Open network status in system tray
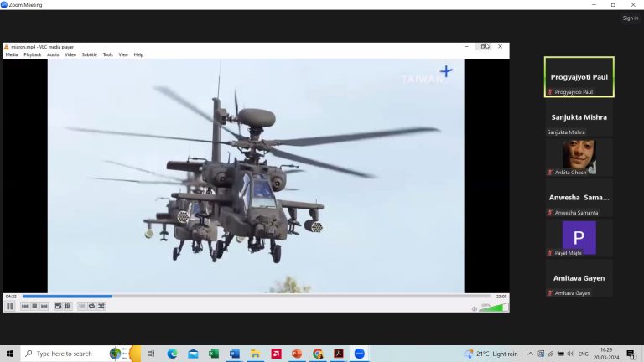Image resolution: width=644 pixels, height=362 pixels. tap(551, 354)
